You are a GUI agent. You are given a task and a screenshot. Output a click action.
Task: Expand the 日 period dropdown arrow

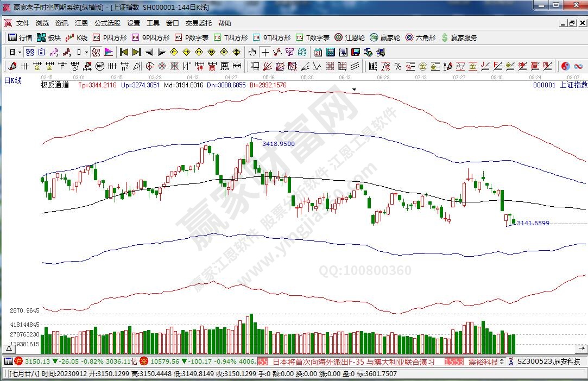pyautogui.click(x=20, y=52)
